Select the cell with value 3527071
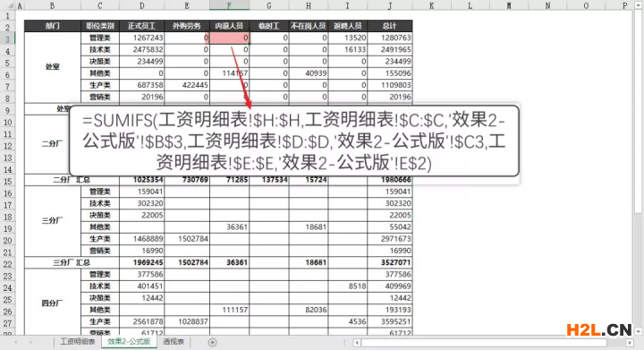Screen dimensions: 644x350 click(x=390, y=262)
